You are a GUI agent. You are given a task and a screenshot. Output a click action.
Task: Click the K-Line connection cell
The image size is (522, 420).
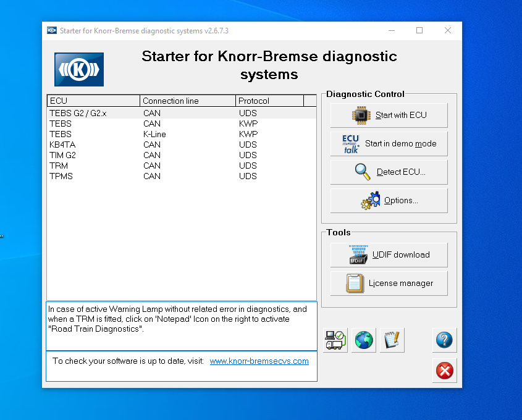click(x=154, y=134)
